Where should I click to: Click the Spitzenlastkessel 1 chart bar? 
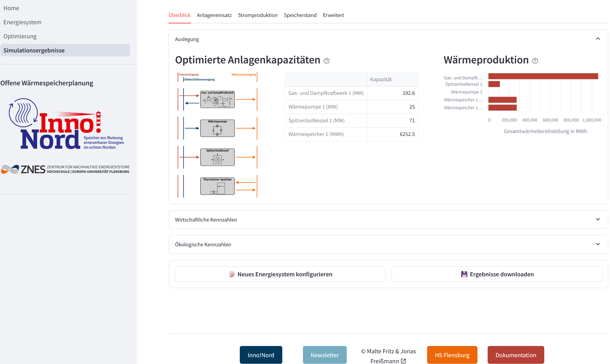click(x=494, y=84)
